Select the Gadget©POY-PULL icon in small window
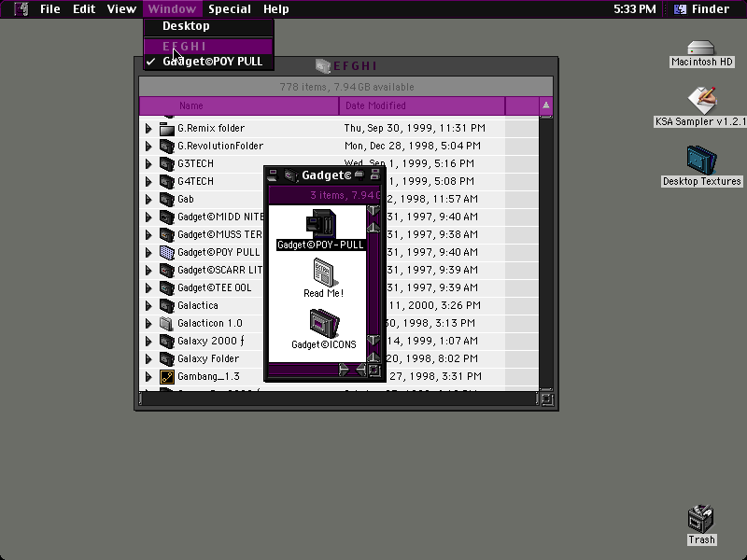The width and height of the screenshot is (747, 560). coord(320,223)
